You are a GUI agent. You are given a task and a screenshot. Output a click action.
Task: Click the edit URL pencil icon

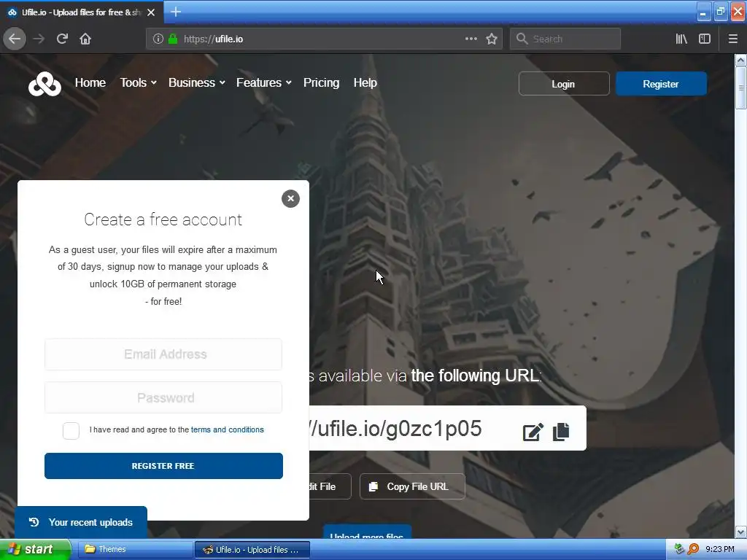point(533,432)
